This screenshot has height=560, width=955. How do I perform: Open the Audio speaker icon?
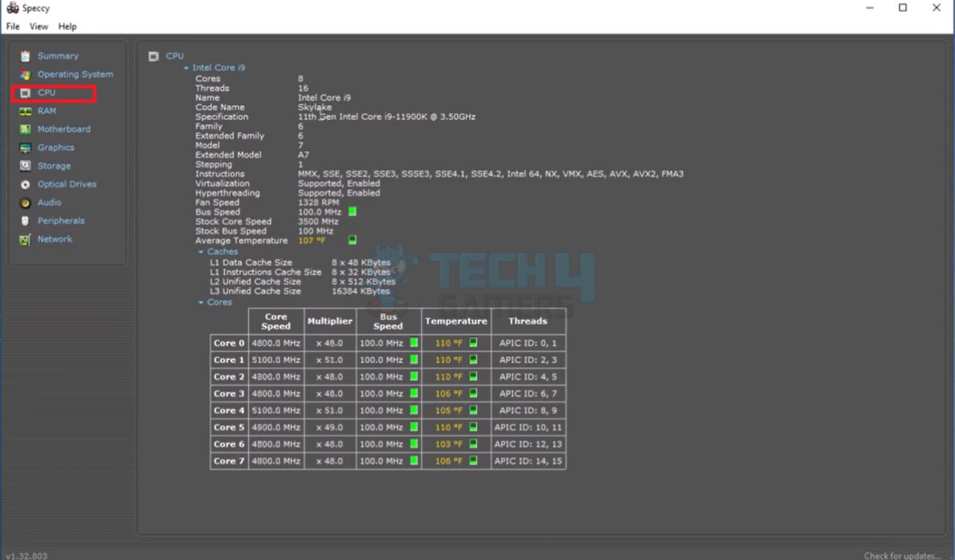tap(26, 203)
